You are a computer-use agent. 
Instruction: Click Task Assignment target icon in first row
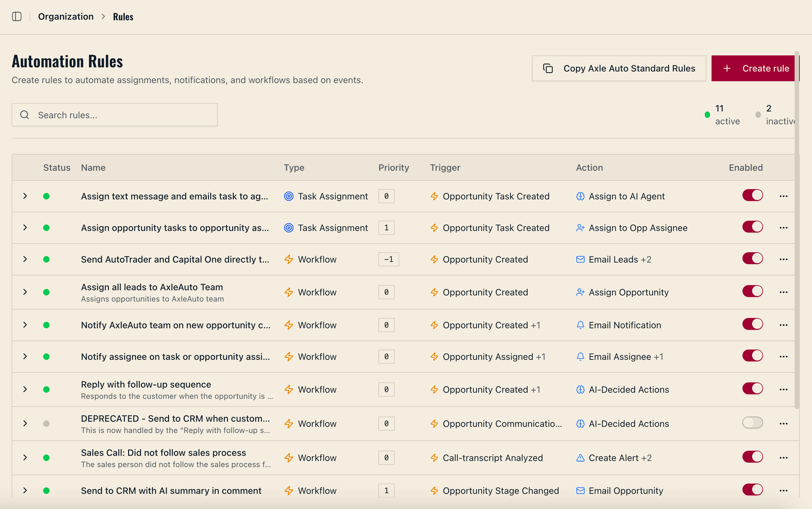click(288, 196)
